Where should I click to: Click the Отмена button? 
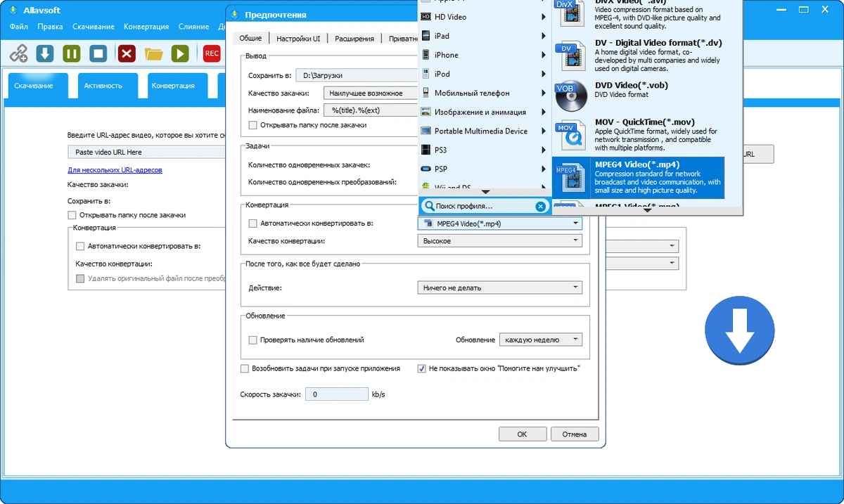tap(575, 434)
